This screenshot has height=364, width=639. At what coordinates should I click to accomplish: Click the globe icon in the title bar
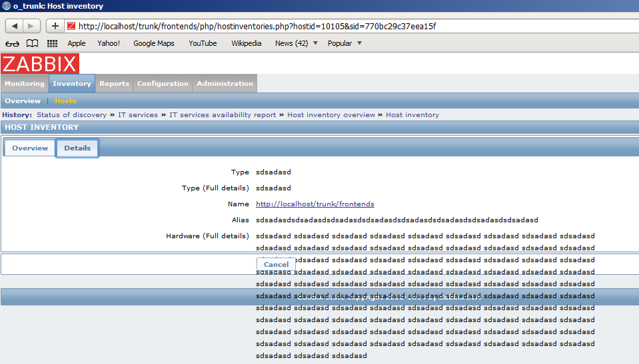point(6,6)
